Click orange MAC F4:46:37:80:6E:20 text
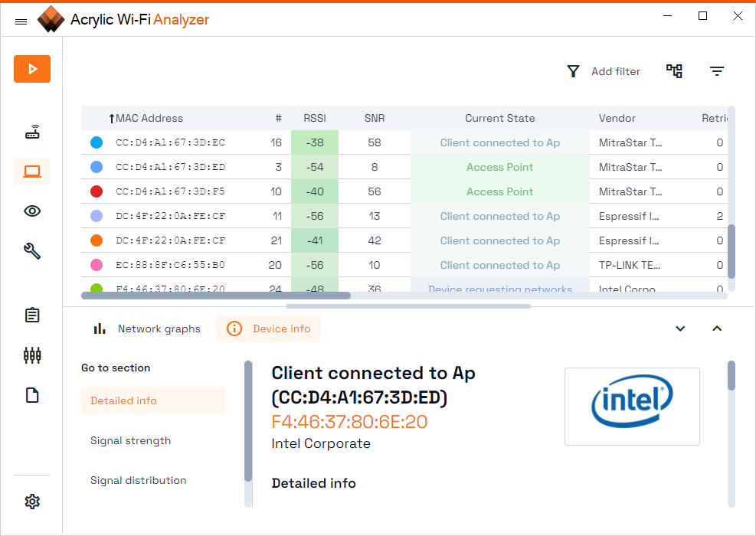This screenshot has height=536, width=756. tap(349, 422)
